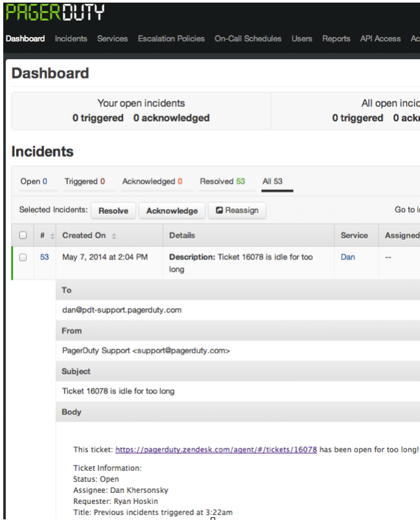The image size is (420, 520).
Task: Open the Incidents menu item
Action: coord(71,39)
